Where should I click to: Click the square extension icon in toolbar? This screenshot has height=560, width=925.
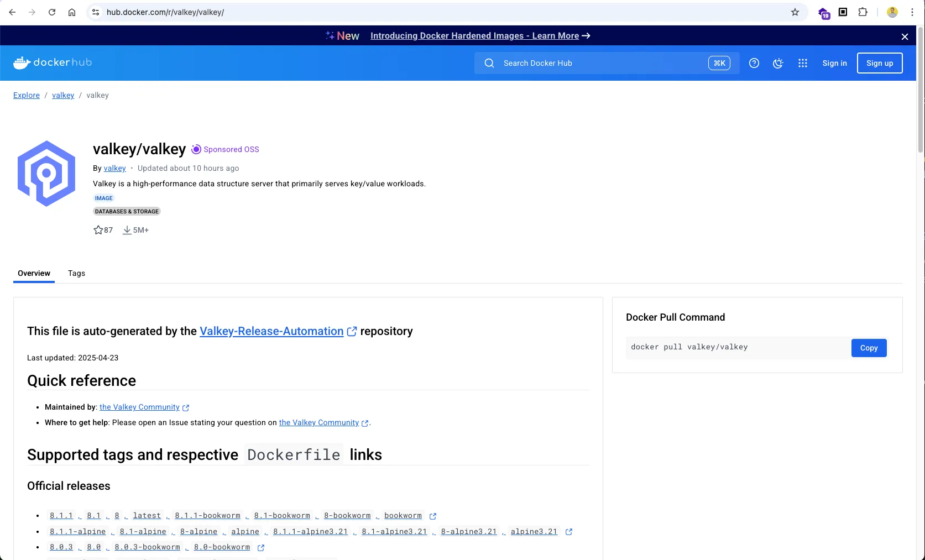pyautogui.click(x=843, y=12)
